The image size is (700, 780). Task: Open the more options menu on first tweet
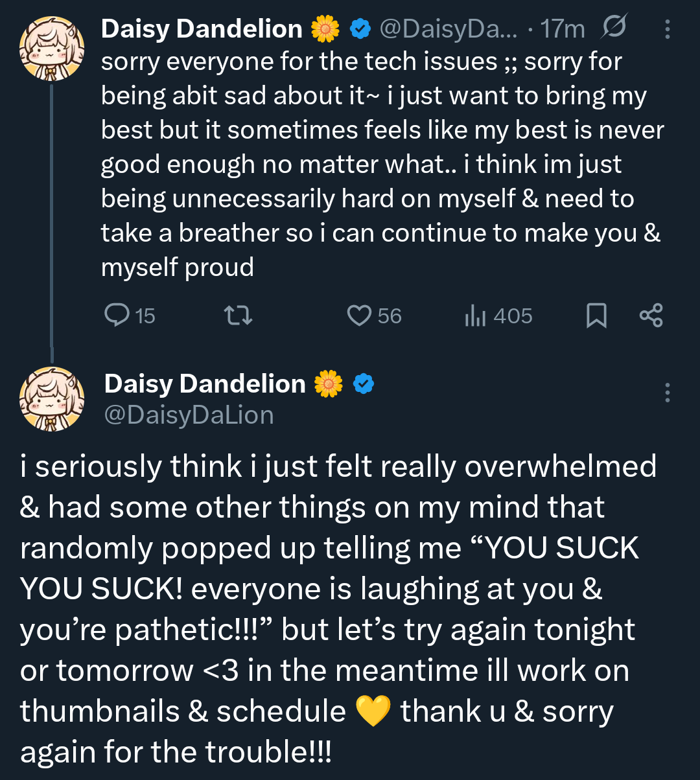pyautogui.click(x=668, y=29)
